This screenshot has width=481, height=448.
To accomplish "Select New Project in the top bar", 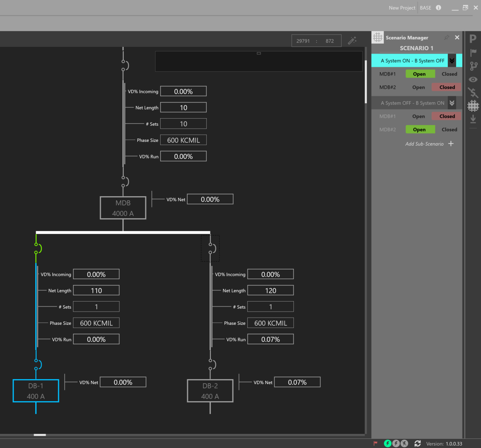I will [401, 7].
